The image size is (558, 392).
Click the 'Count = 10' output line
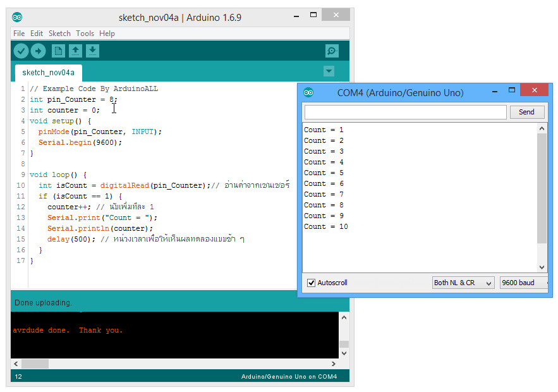325,226
